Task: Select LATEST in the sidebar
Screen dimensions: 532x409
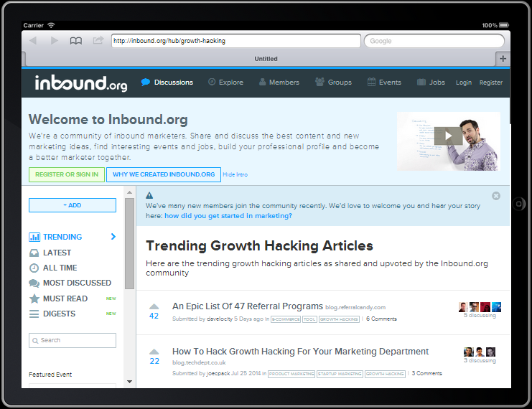Action: click(x=57, y=253)
